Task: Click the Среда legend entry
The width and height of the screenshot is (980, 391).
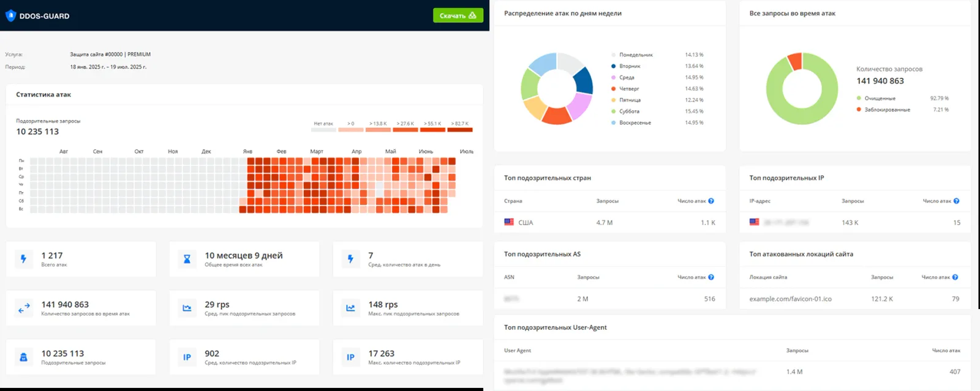Action: click(x=623, y=78)
